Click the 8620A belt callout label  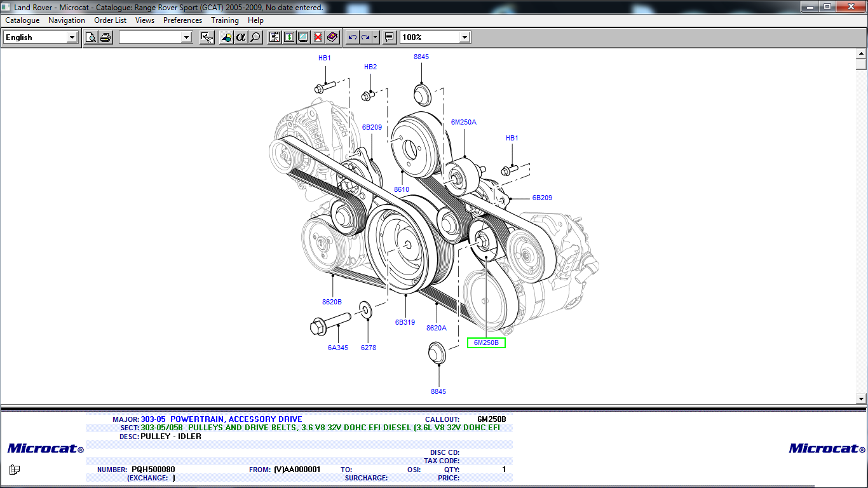(437, 328)
